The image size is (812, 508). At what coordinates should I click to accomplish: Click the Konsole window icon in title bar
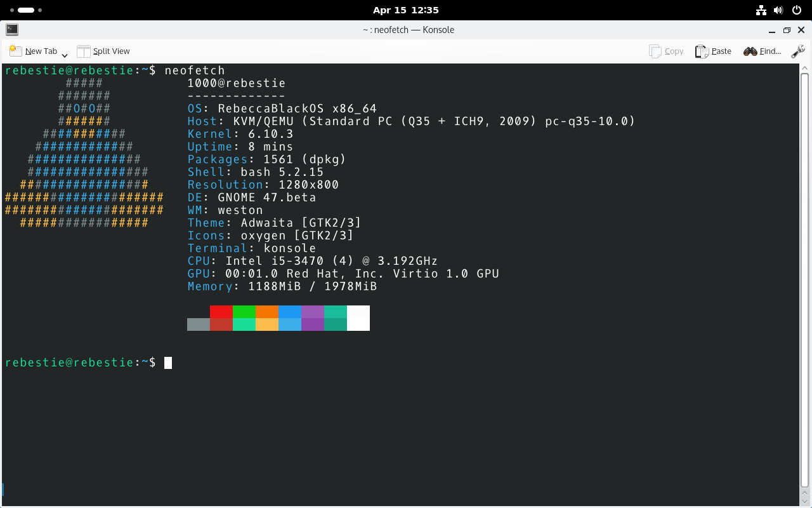tap(12, 30)
